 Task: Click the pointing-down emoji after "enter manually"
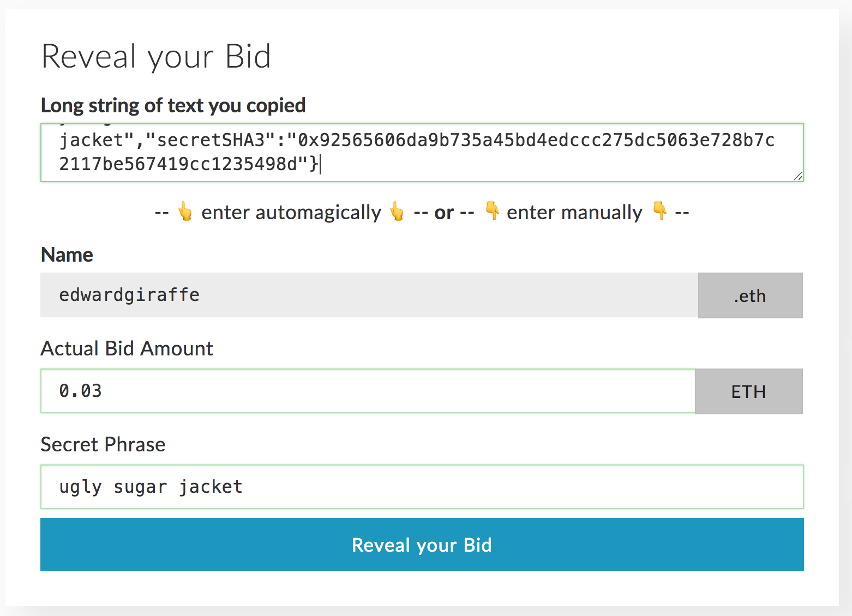coord(660,210)
